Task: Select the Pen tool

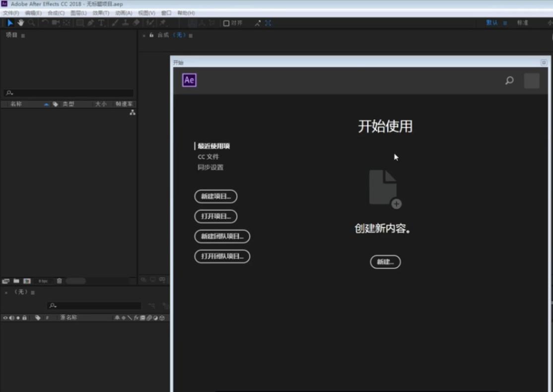Action: coord(91,23)
